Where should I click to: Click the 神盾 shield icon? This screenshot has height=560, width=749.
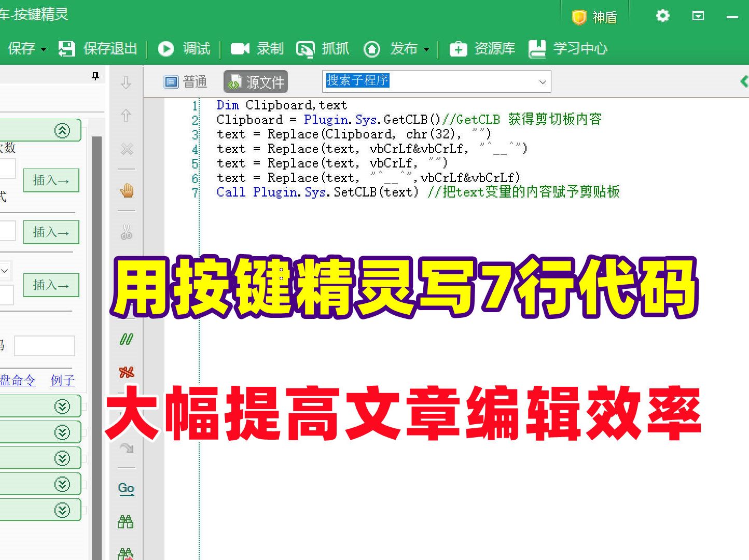pyautogui.click(x=579, y=18)
